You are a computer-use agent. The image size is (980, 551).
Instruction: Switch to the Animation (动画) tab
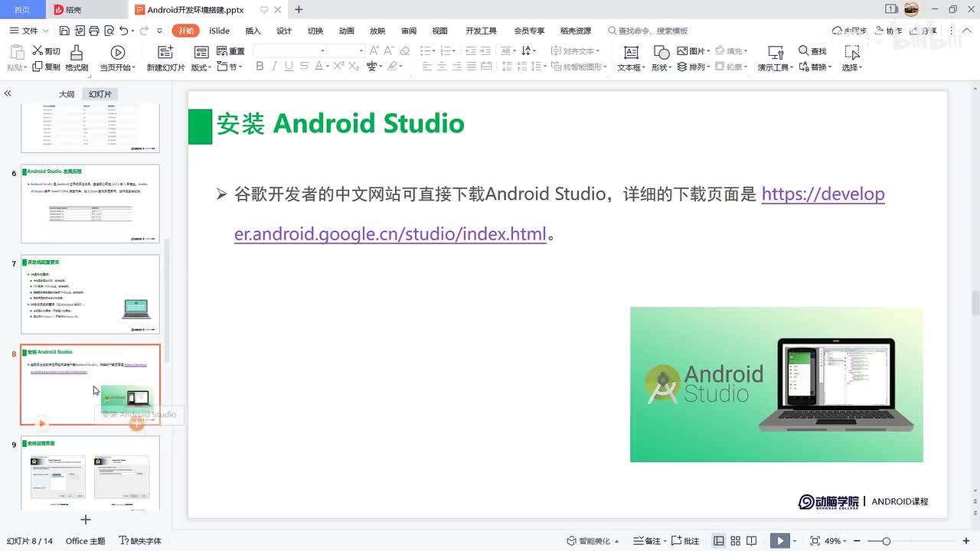click(347, 31)
